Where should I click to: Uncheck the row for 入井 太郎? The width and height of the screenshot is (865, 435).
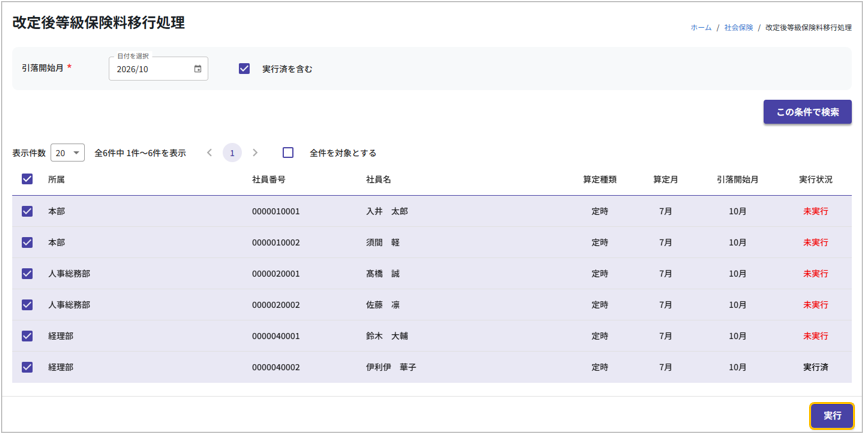(27, 212)
